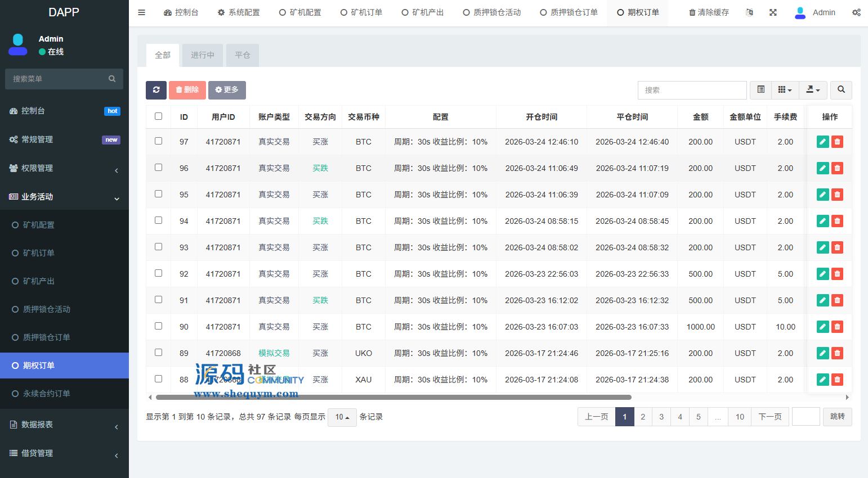
Task: Click the red delete icon for order 96
Action: (x=837, y=168)
